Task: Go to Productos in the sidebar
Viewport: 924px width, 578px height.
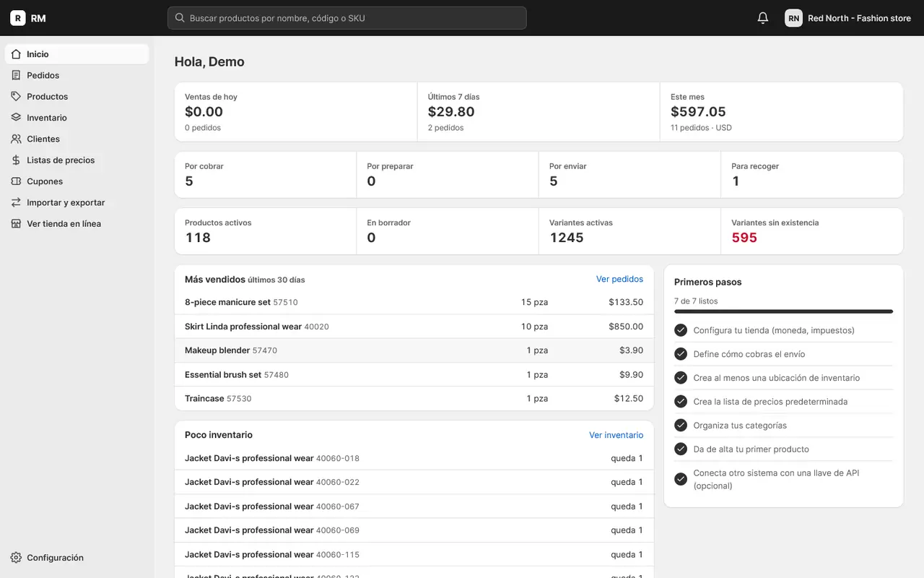Action: tap(77, 96)
